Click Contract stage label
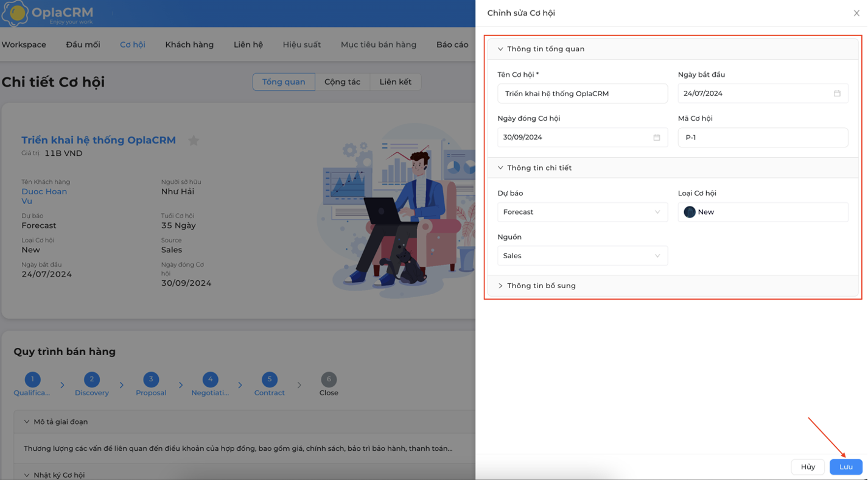This screenshot has width=868, height=480. pyautogui.click(x=270, y=393)
